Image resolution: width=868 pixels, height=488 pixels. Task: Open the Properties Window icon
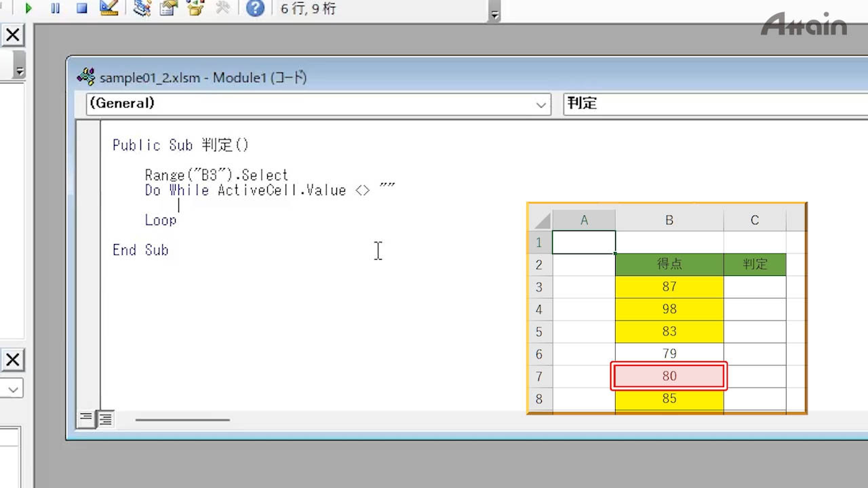(x=168, y=9)
